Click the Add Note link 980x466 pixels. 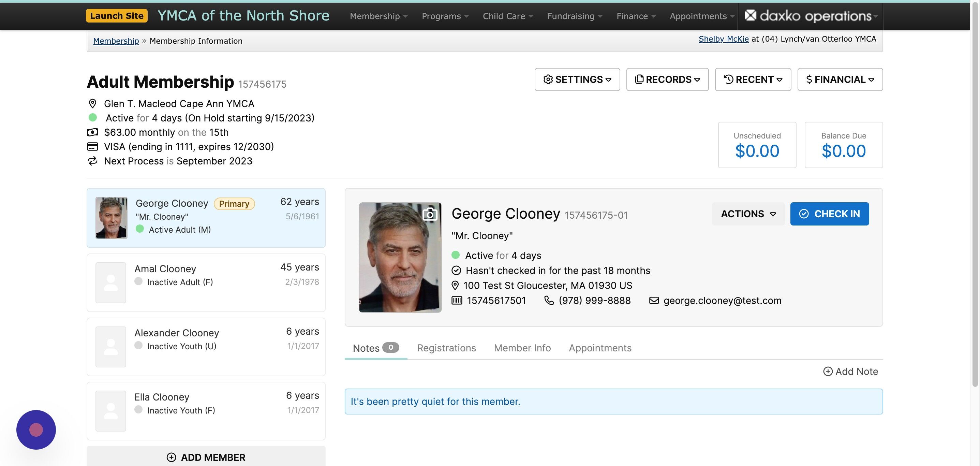851,372
